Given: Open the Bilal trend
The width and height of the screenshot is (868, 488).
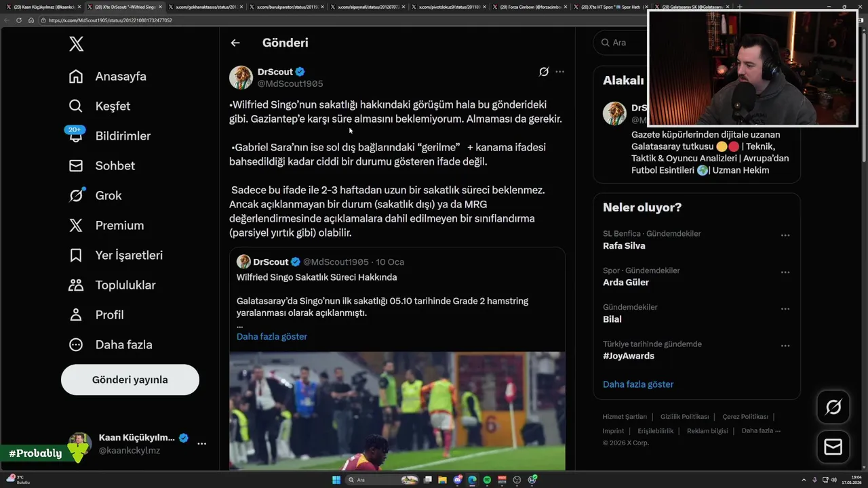Looking at the screenshot, I should click(x=612, y=319).
